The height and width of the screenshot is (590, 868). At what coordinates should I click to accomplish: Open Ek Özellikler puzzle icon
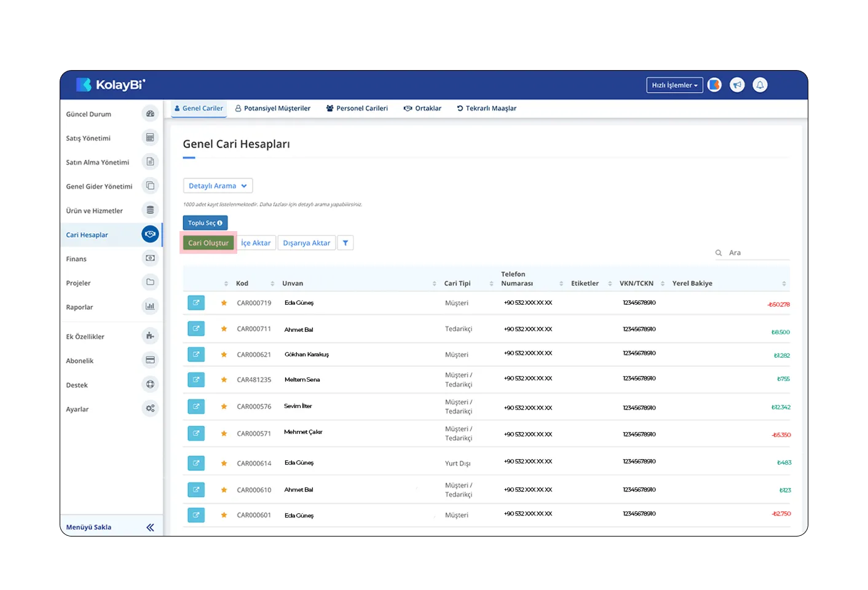[x=150, y=336]
